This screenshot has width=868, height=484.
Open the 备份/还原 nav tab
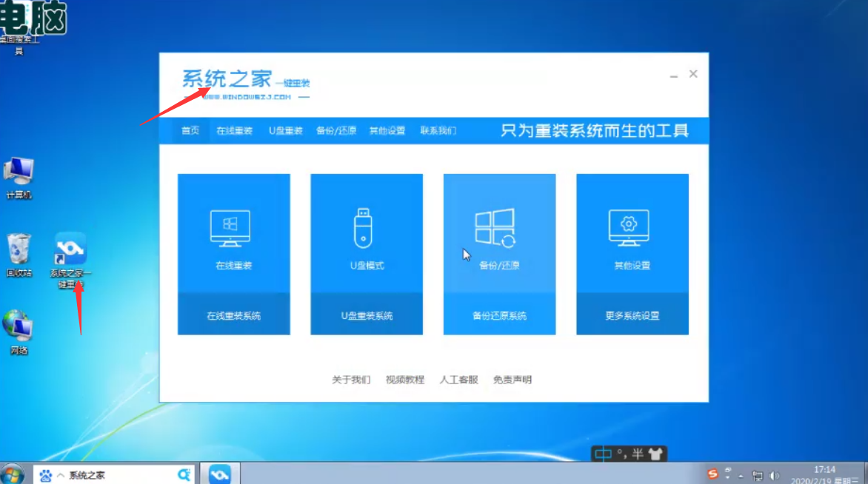pos(336,130)
